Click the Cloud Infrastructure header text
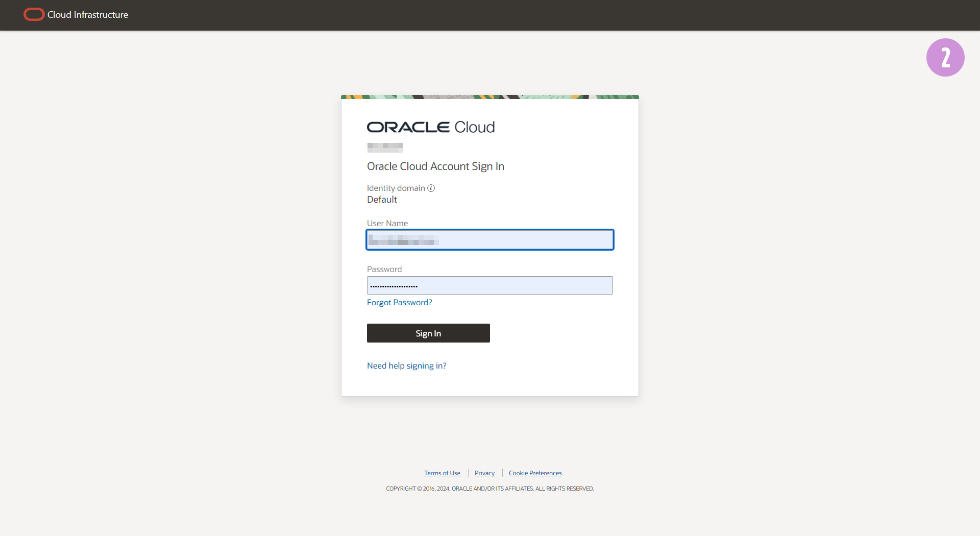The width and height of the screenshot is (980, 536). click(x=88, y=15)
